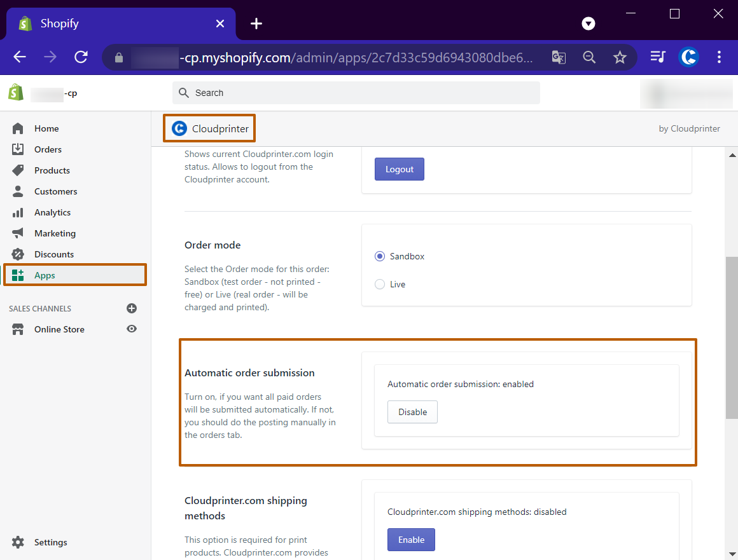Reload the current page

pyautogui.click(x=81, y=57)
